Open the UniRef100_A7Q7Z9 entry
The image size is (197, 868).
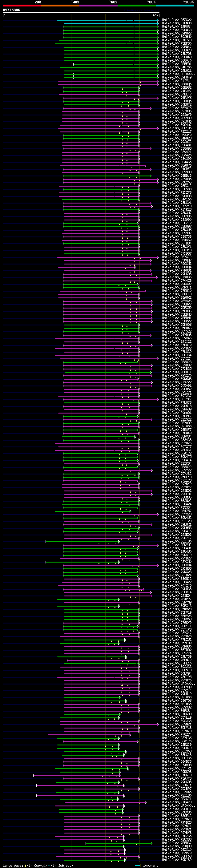(176, 40)
